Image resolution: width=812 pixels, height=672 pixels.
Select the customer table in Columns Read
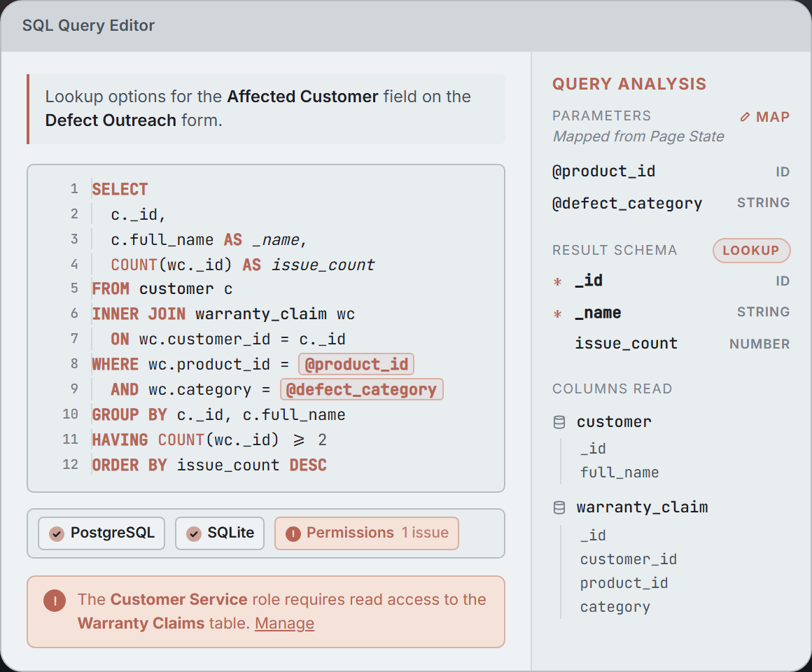coord(614,422)
